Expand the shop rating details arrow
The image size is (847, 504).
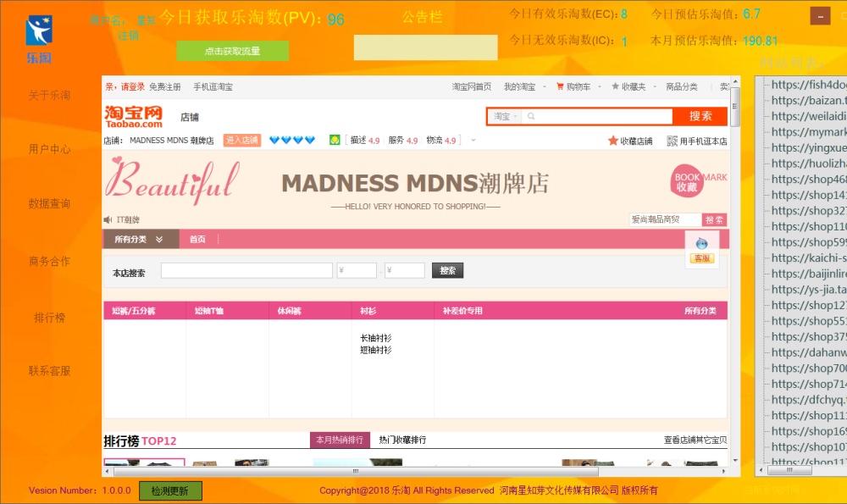coord(473,141)
